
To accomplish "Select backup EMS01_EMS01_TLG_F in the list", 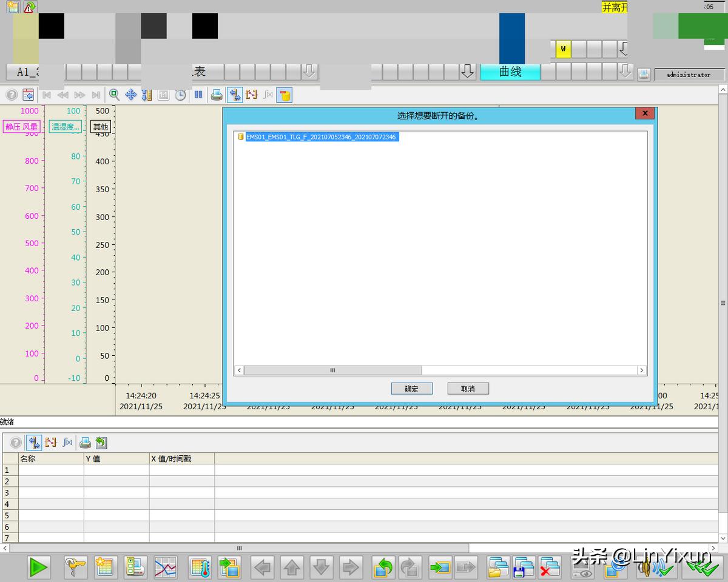I will pyautogui.click(x=320, y=137).
